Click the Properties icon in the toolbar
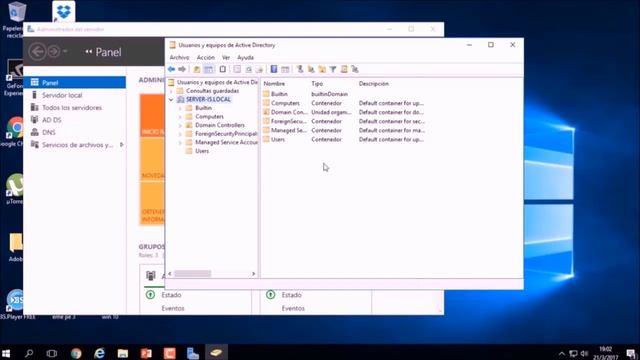 pos(237,69)
